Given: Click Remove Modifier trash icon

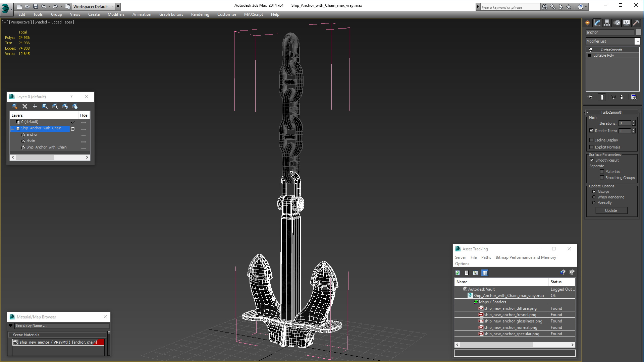Looking at the screenshot, I should tap(622, 97).
